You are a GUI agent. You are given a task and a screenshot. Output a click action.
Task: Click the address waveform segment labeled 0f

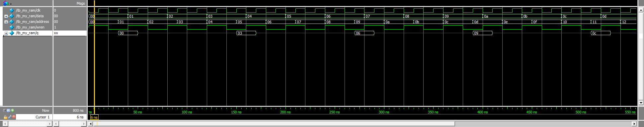pyautogui.click(x=546, y=22)
